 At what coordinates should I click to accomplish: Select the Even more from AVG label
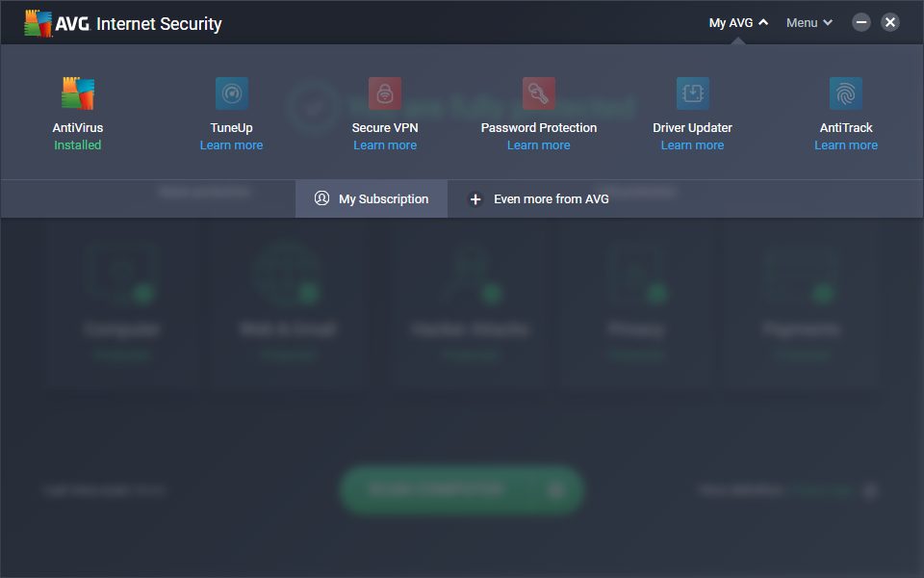pos(551,199)
